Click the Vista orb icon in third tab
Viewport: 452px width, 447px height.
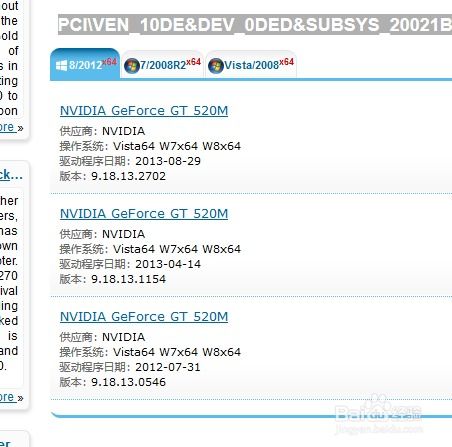point(216,65)
